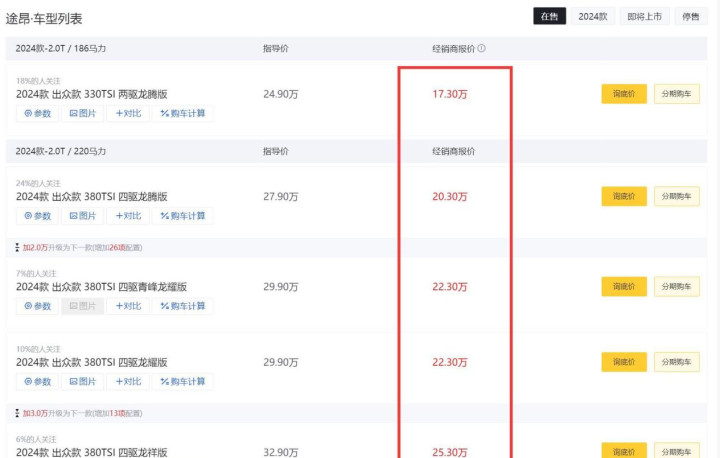The width and height of the screenshot is (720, 458).
Task: Open 购车计算 for 330TSI 两驱龙腾版
Action: coord(182,113)
